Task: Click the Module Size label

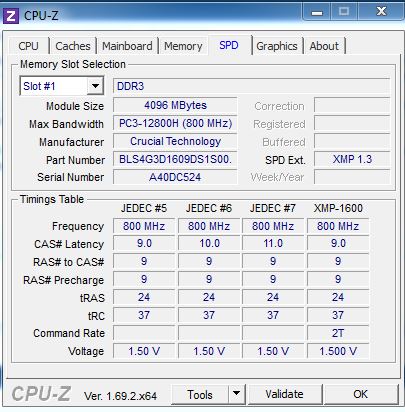Action: [x=75, y=106]
